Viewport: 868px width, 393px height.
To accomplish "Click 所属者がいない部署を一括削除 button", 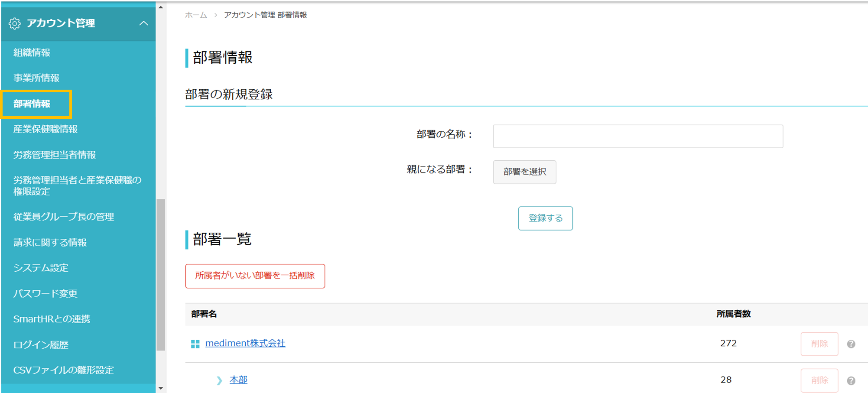I will pyautogui.click(x=255, y=276).
